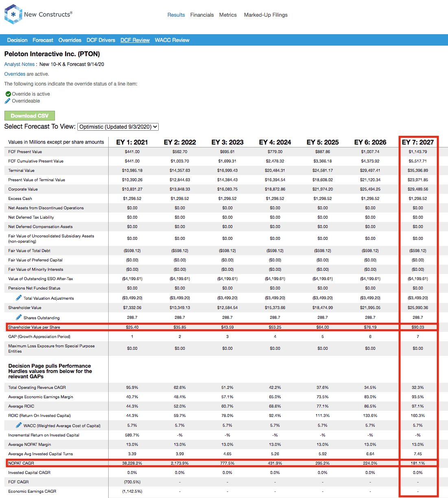Viewport: 448px width, 498px height.
Task: Click the Corporate Value row label
Action: [23, 189]
